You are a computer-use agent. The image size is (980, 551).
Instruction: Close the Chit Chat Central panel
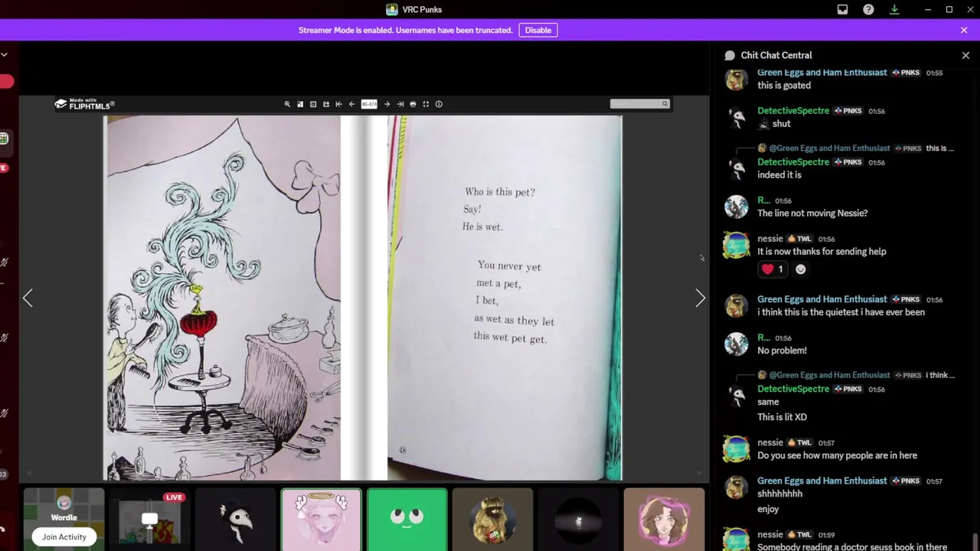tap(965, 55)
